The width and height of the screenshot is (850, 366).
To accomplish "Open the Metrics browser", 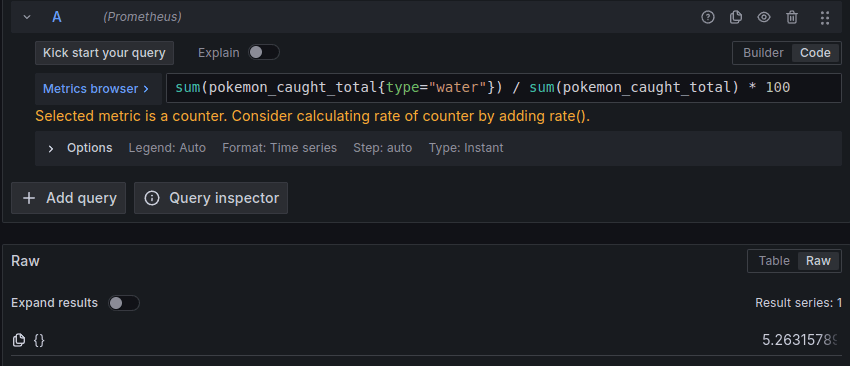I will click(98, 89).
